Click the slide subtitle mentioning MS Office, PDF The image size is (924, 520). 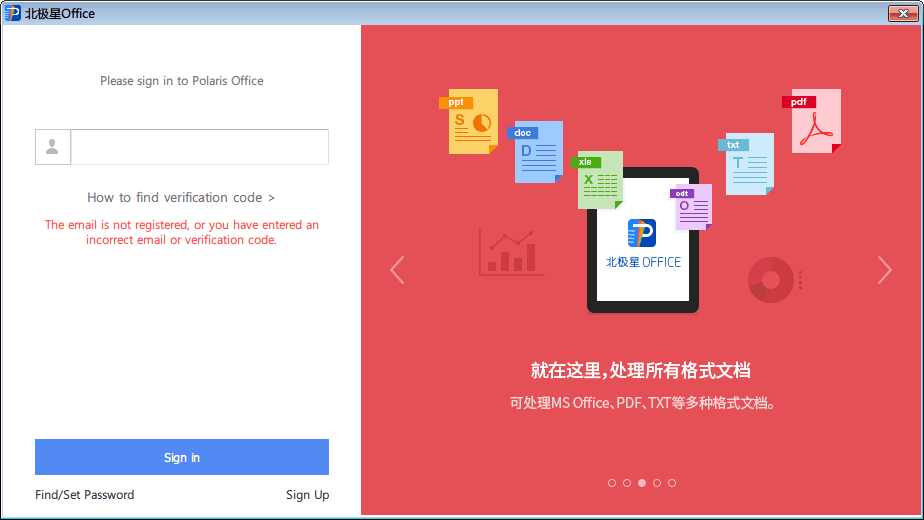coord(642,403)
